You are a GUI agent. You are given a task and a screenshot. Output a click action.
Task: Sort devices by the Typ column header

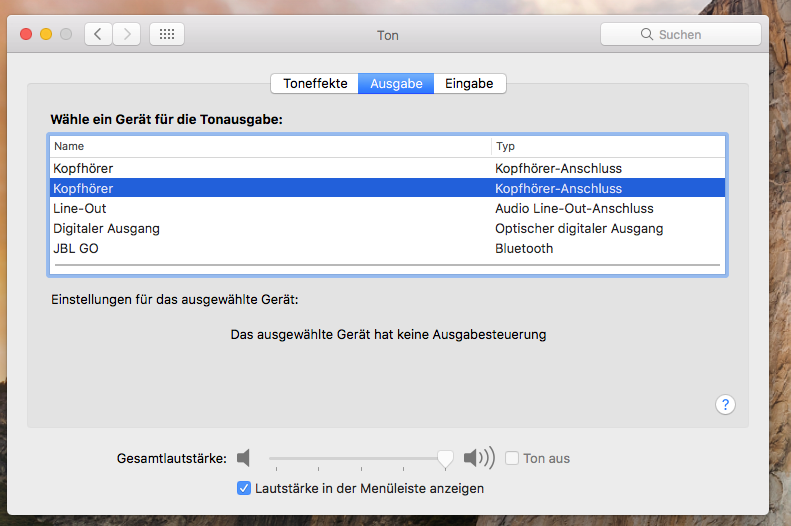pyautogui.click(x=606, y=146)
